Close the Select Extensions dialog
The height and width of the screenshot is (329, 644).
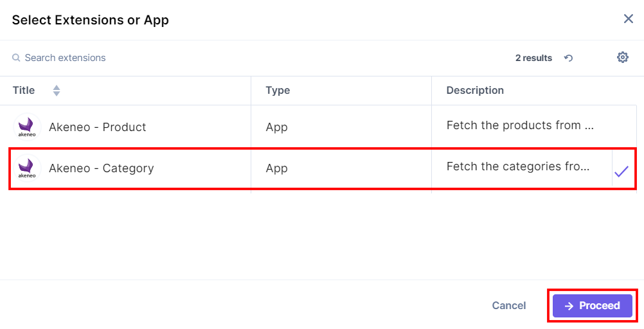[629, 19]
